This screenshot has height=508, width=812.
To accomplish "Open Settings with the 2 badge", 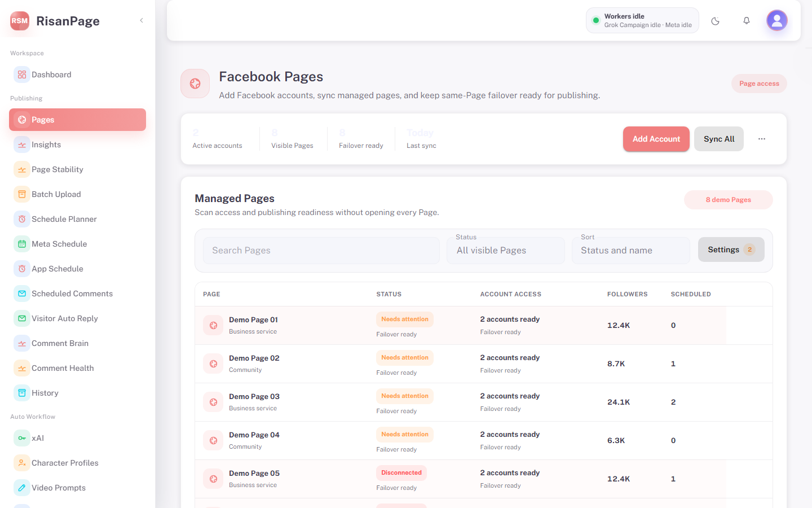I will (x=731, y=249).
